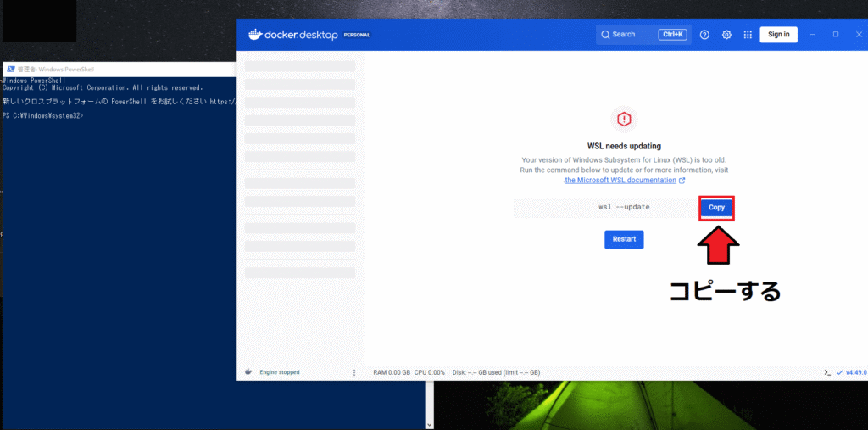Click the whale icon beside Engine stopped

coord(248,372)
